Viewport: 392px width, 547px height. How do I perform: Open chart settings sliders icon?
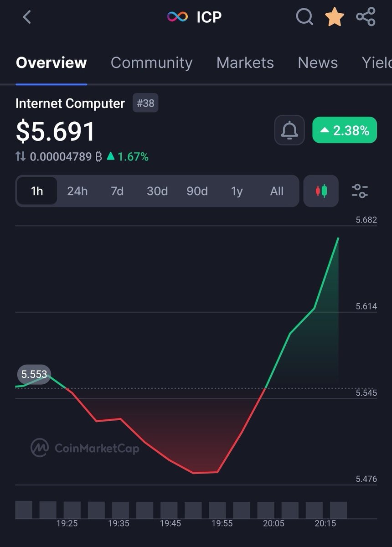[x=360, y=191]
